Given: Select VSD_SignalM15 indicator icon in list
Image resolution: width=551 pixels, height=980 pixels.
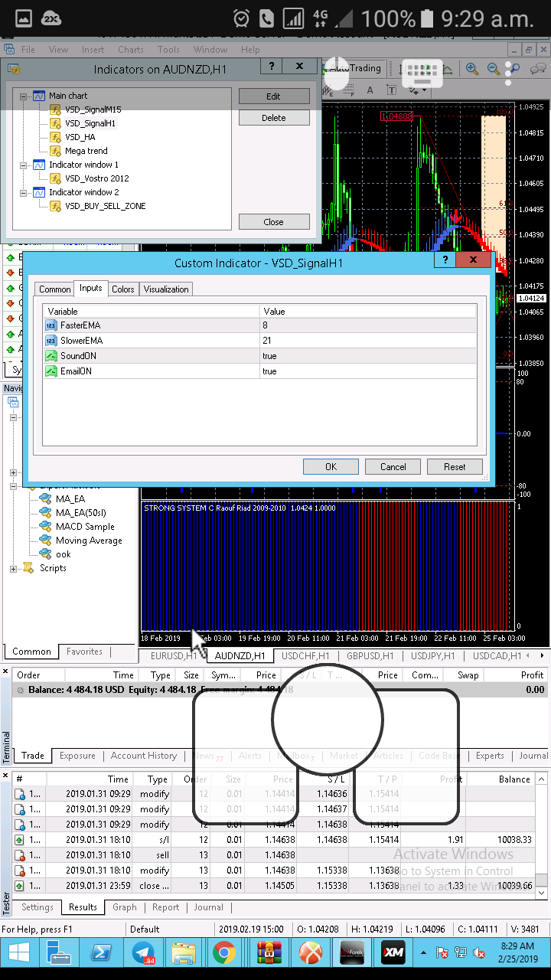Looking at the screenshot, I should point(55,109).
